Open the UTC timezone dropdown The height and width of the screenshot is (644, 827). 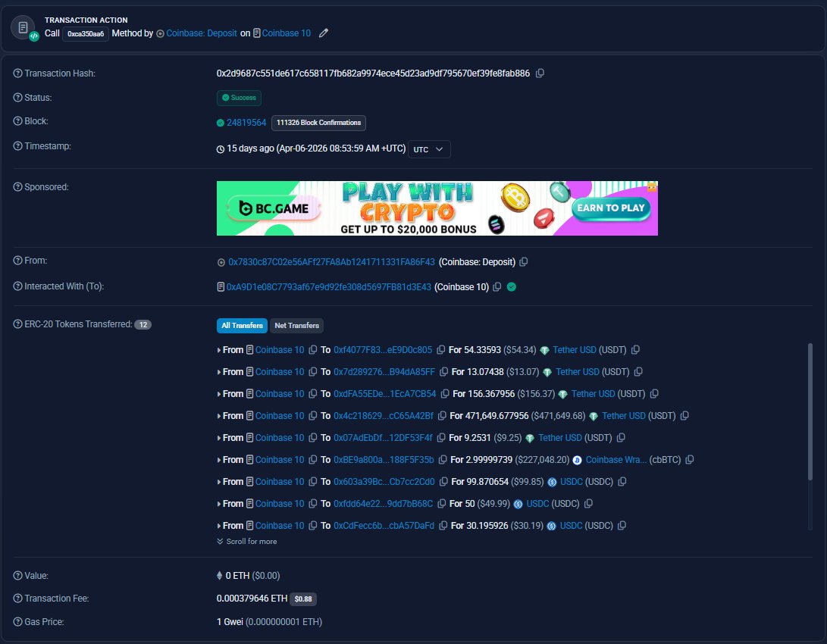429,149
